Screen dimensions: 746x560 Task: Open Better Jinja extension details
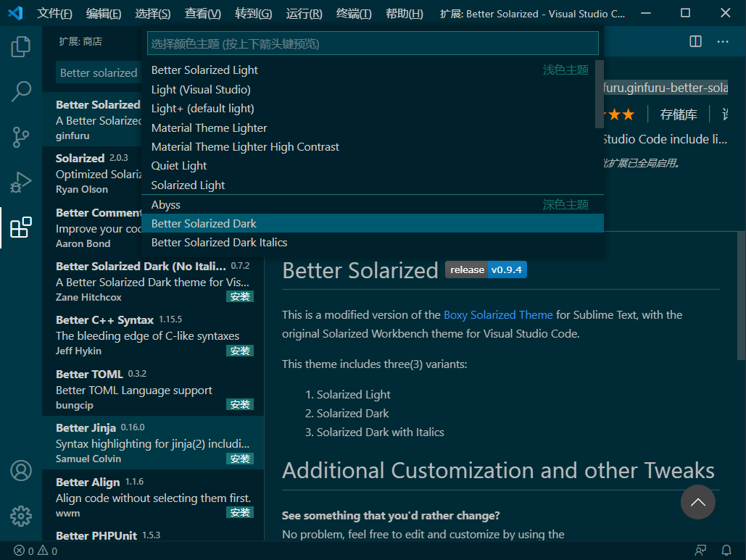153,443
